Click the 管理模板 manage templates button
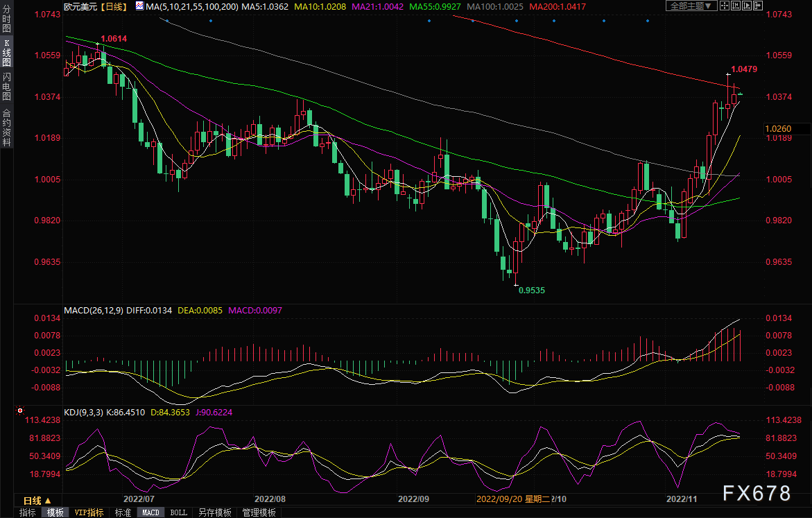Viewport: 812px width, 518px height. (259, 512)
